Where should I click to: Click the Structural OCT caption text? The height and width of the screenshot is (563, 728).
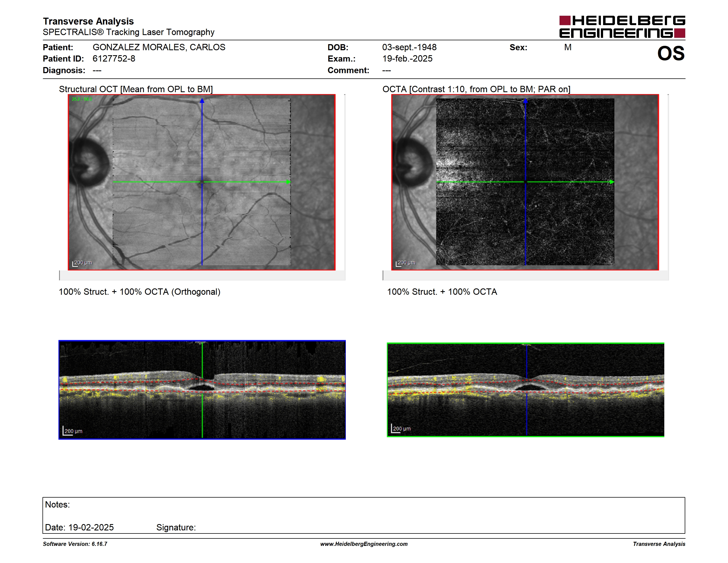tap(136, 89)
